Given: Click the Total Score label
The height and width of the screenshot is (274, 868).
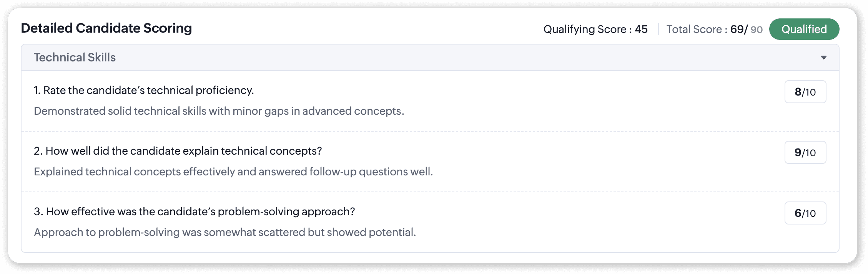Looking at the screenshot, I should coord(697,29).
